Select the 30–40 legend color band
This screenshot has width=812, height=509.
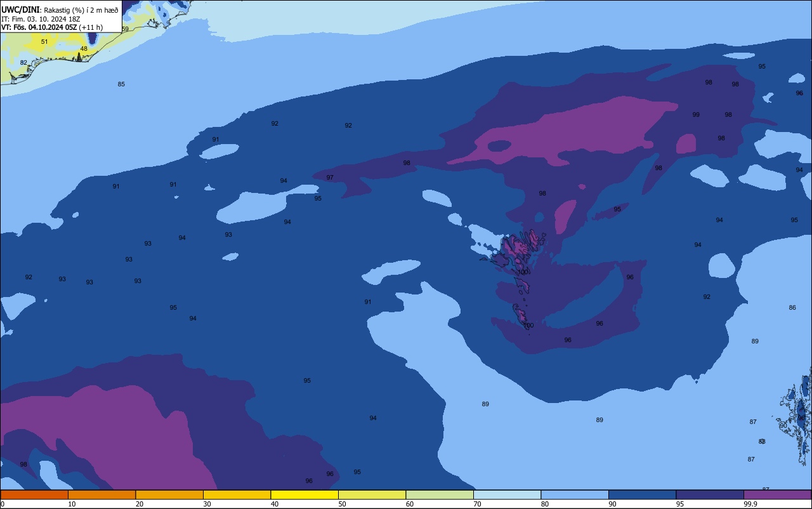coord(237,494)
